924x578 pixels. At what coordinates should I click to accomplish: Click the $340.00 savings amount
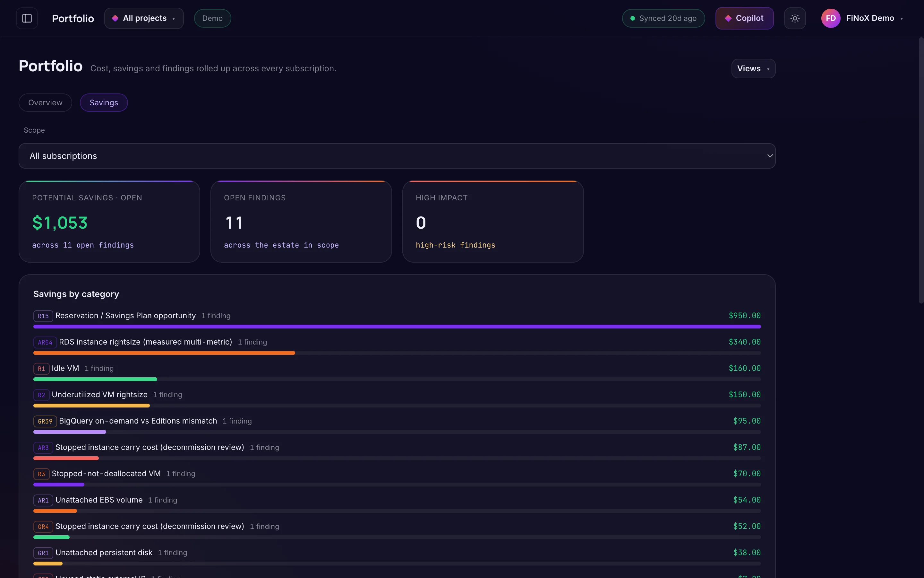(744, 342)
